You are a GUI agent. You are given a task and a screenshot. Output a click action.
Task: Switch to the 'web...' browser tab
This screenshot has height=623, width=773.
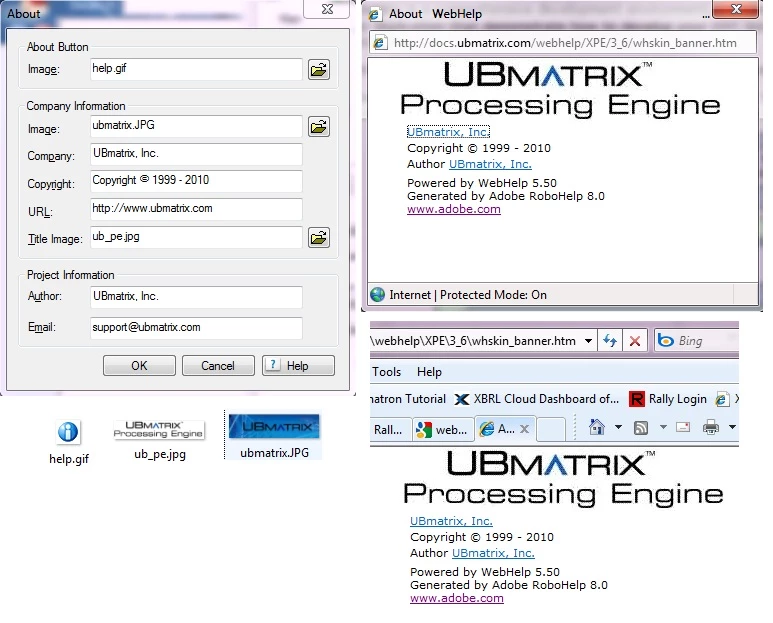[443, 429]
